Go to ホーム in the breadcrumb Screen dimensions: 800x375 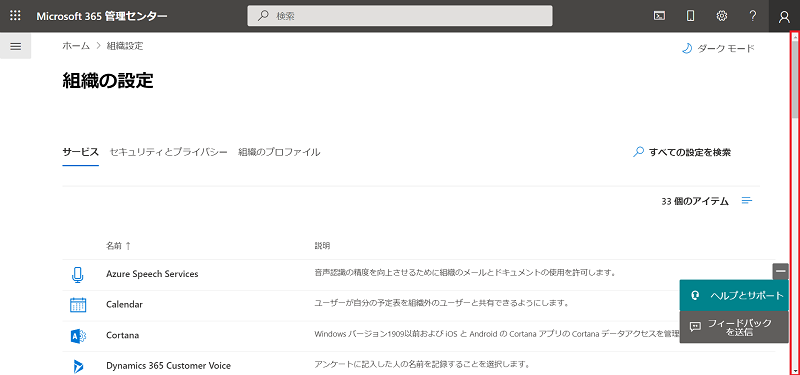pyautogui.click(x=76, y=46)
